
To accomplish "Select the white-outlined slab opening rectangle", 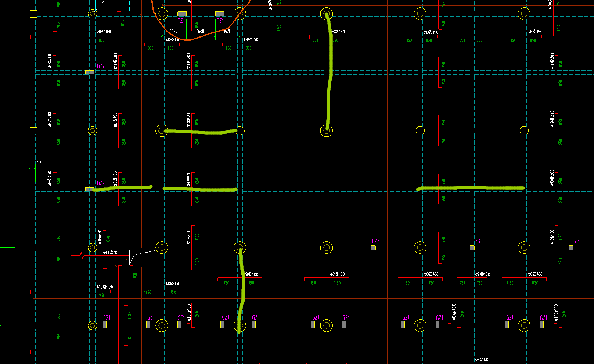I will [x=144, y=258].
